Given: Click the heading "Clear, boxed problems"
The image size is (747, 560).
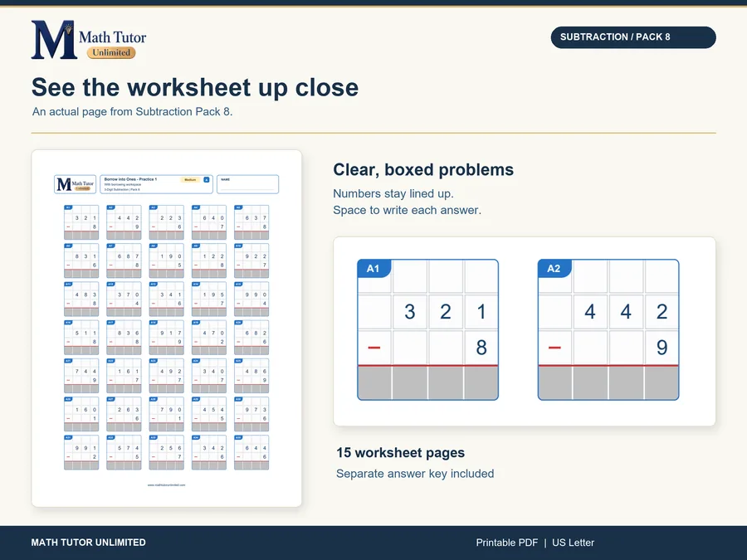Looking at the screenshot, I should (423, 170).
